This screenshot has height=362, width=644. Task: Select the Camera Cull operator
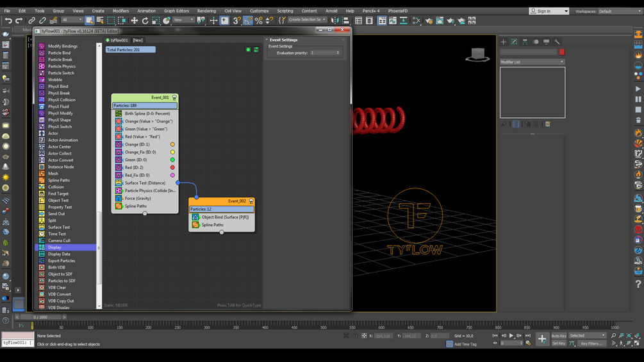(x=59, y=240)
